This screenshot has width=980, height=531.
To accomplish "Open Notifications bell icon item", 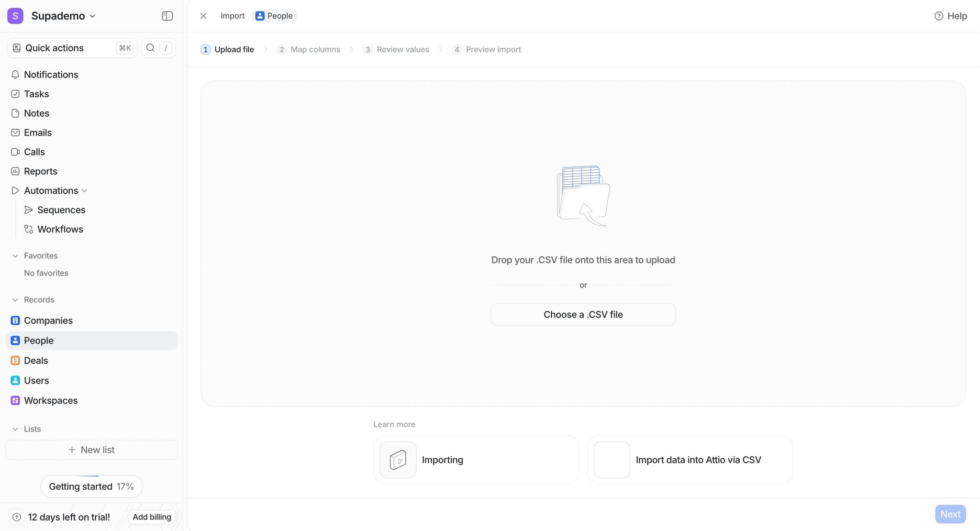I will pyautogui.click(x=15, y=75).
